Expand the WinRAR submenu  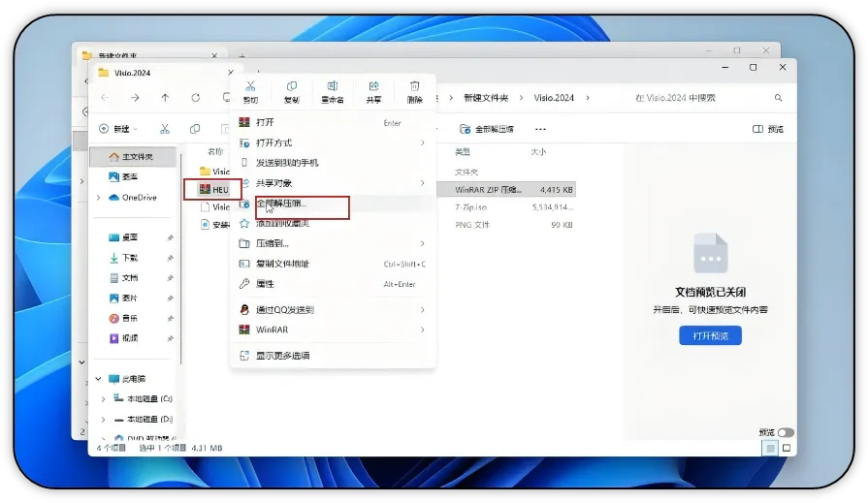(x=423, y=330)
